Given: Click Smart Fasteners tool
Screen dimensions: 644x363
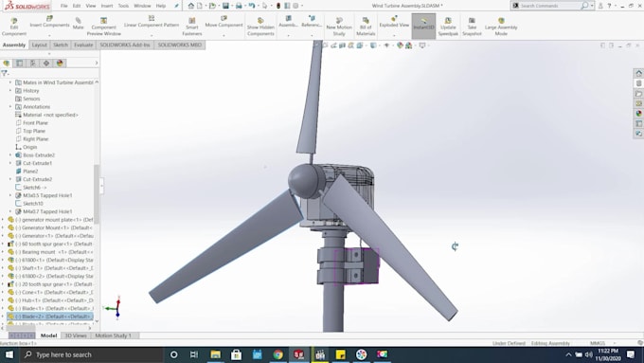Looking at the screenshot, I should [x=192, y=27].
